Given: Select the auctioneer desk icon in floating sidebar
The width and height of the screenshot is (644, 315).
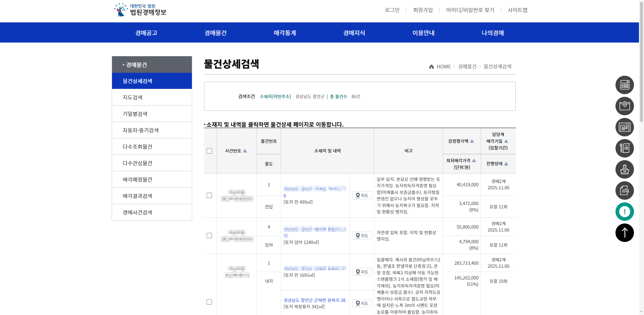Looking at the screenshot, I should (625, 170).
